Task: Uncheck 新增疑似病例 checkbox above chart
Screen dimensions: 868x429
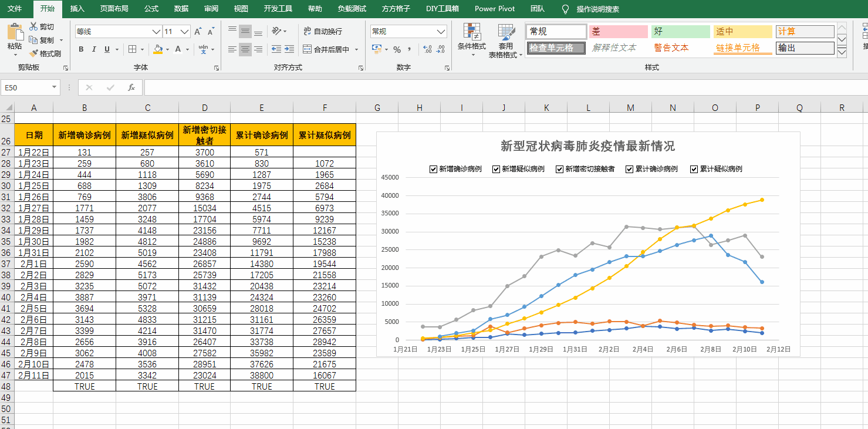Action: click(497, 169)
